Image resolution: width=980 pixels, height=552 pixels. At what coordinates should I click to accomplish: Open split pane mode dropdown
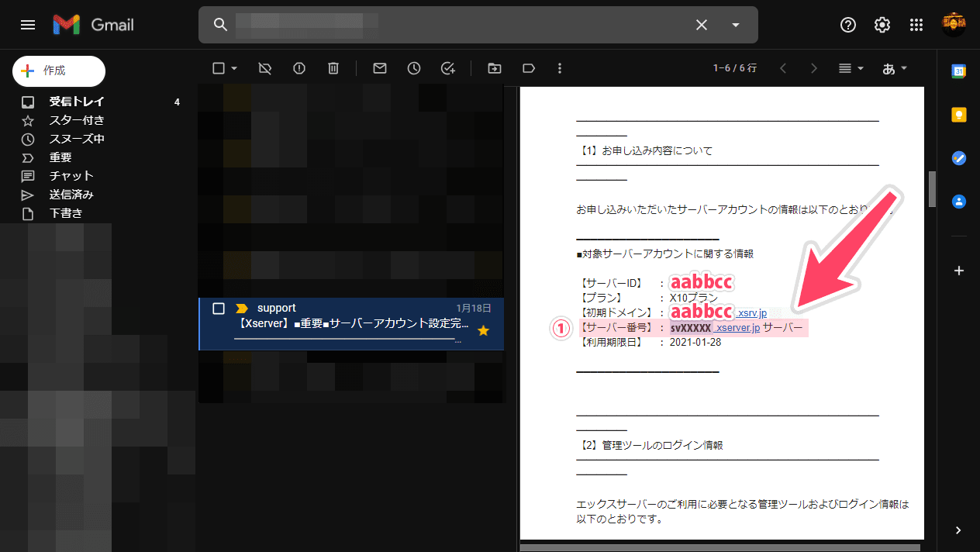click(x=851, y=68)
